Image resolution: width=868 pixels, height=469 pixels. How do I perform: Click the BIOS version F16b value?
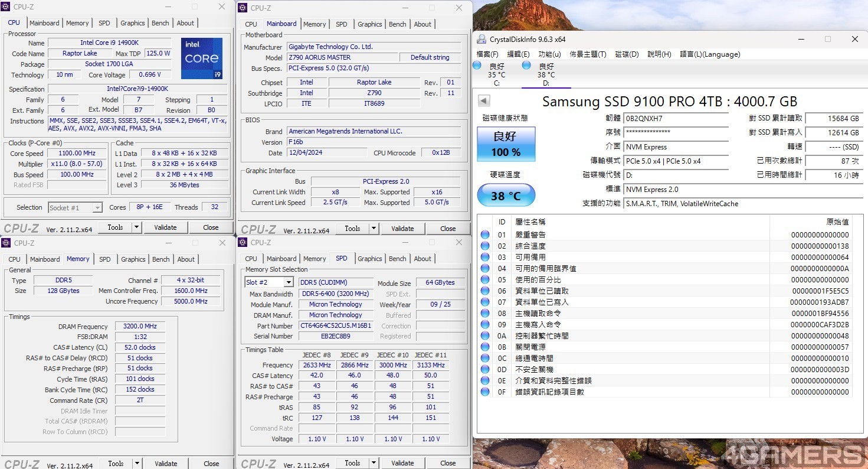[374, 142]
